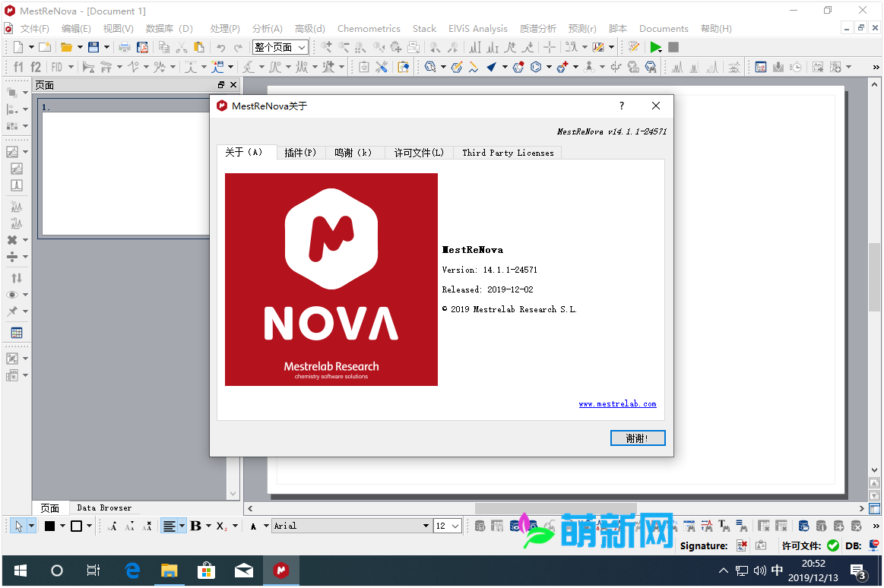The width and height of the screenshot is (884, 588).
Task: Save the document with the floppy disk icon
Action: click(93, 47)
